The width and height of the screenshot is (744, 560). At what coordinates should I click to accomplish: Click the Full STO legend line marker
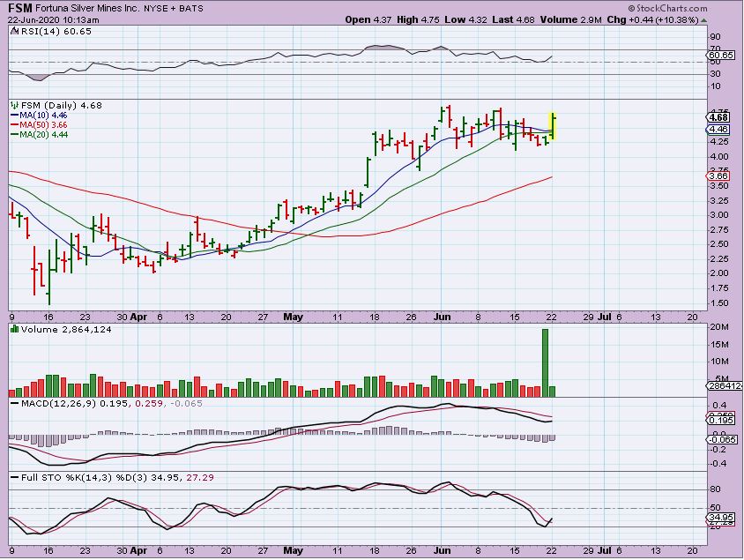pos(15,477)
